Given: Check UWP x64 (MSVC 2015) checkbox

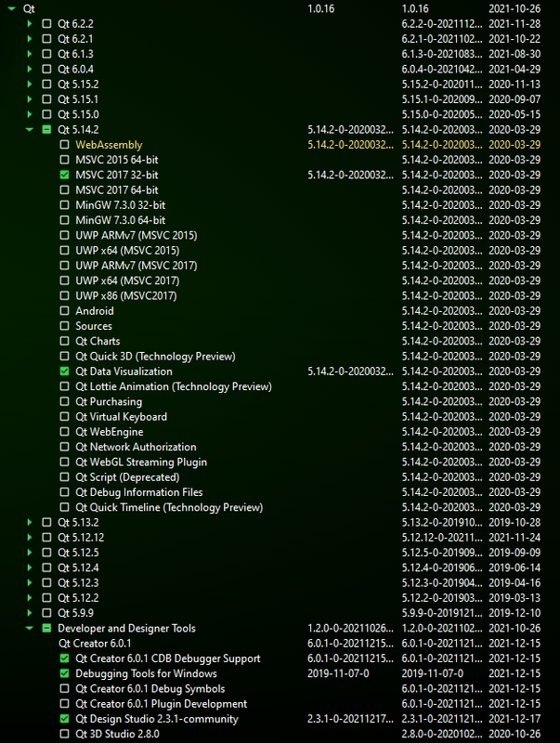Looking at the screenshot, I should 64,250.
